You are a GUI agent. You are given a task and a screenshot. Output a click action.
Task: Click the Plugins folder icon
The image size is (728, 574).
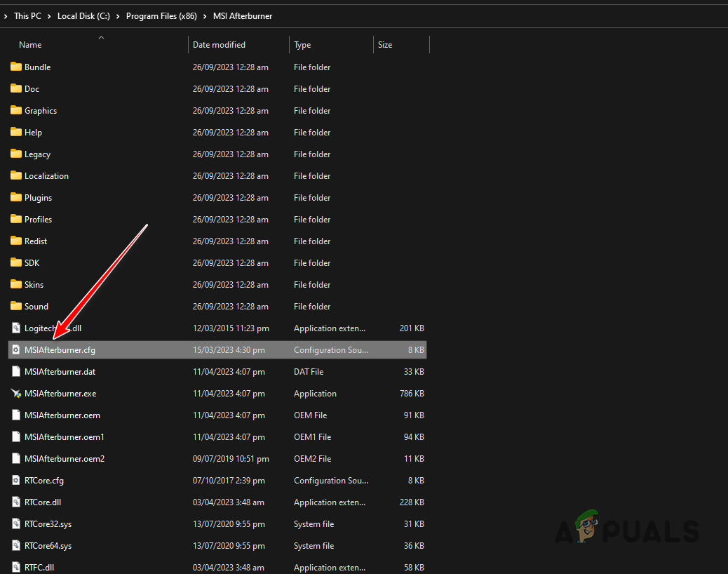pyautogui.click(x=16, y=197)
